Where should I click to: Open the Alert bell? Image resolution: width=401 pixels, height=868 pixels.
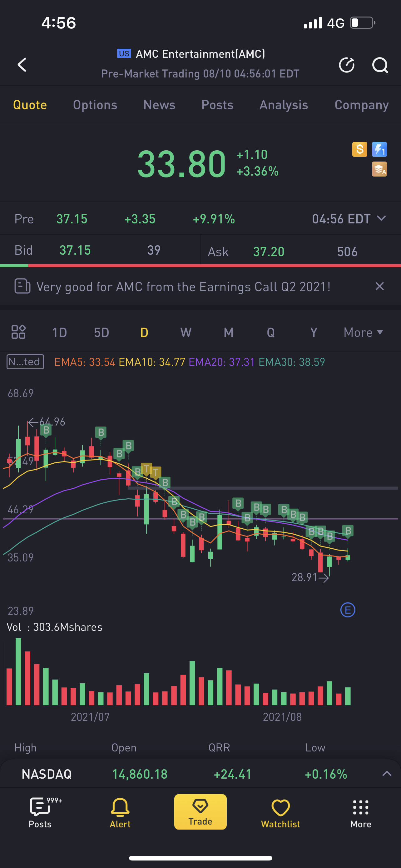click(120, 812)
